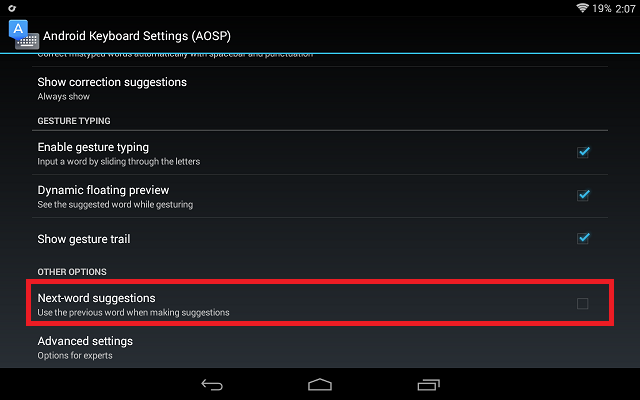The width and height of the screenshot is (640, 400).
Task: Tap the 2:07 clock in status bar
Action: click(x=625, y=9)
